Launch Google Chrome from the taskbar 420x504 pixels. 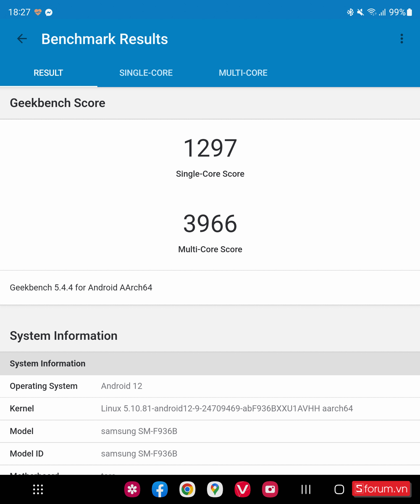tap(187, 489)
